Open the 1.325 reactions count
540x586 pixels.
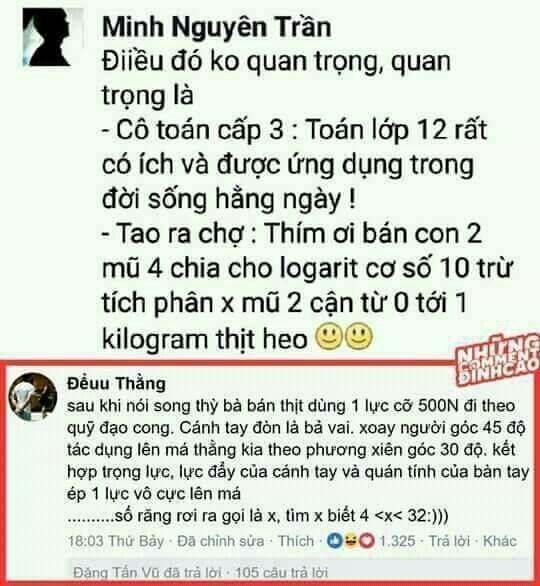[x=397, y=541]
